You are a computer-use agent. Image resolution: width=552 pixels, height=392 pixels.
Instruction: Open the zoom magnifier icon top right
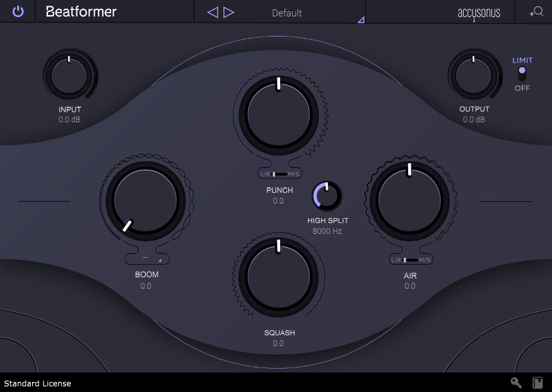[x=537, y=11]
